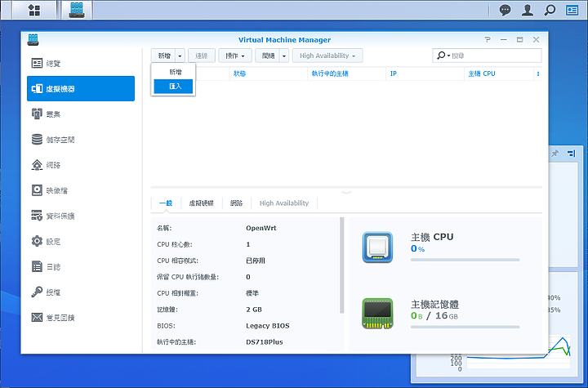Screen dimensions: 588x388
Task: Expand the 新增 button dropdown arrow
Action: (x=180, y=56)
